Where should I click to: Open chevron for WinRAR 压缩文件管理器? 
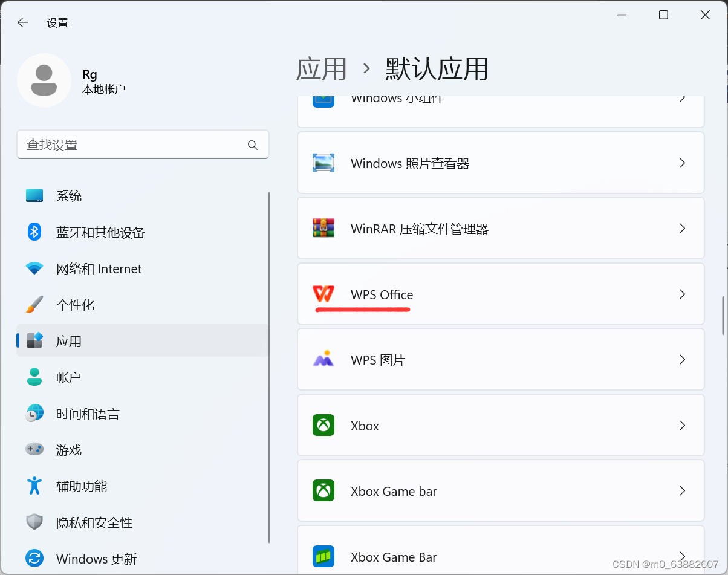tap(682, 229)
